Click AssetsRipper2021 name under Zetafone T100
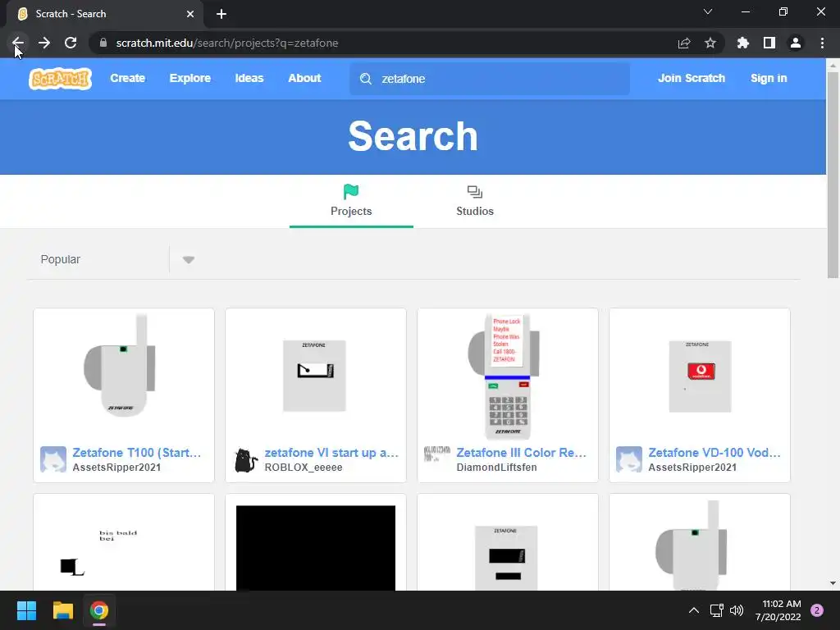This screenshot has width=840, height=630. pyautogui.click(x=116, y=467)
